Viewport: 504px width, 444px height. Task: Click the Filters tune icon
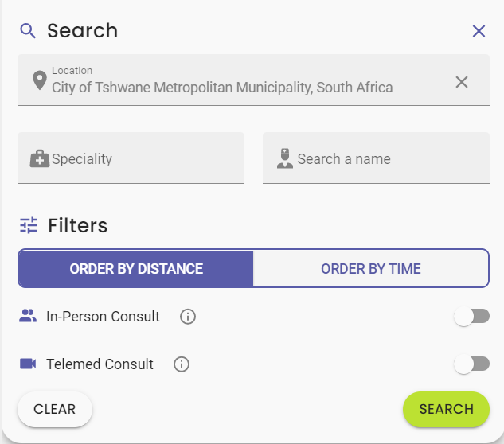[x=29, y=225]
